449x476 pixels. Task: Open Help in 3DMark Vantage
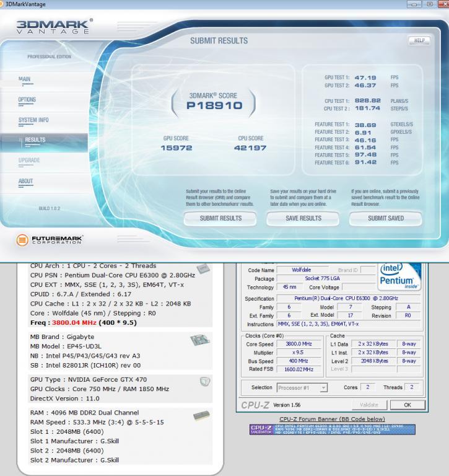click(x=419, y=40)
